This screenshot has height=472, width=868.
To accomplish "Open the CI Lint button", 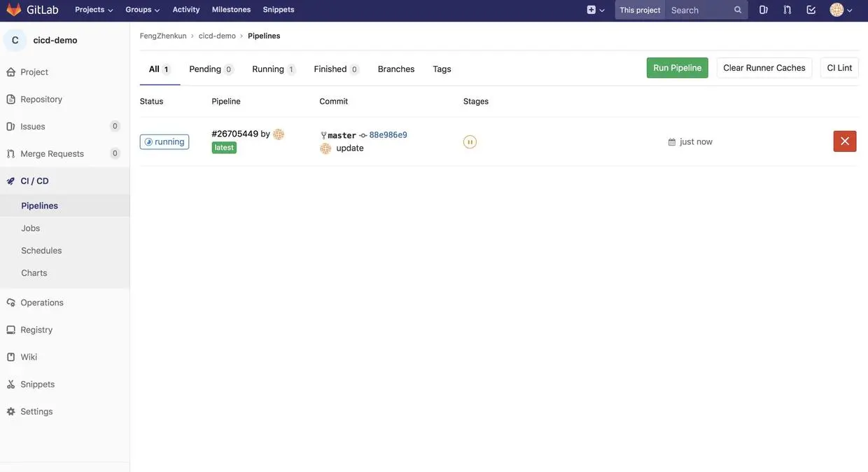I will [840, 68].
